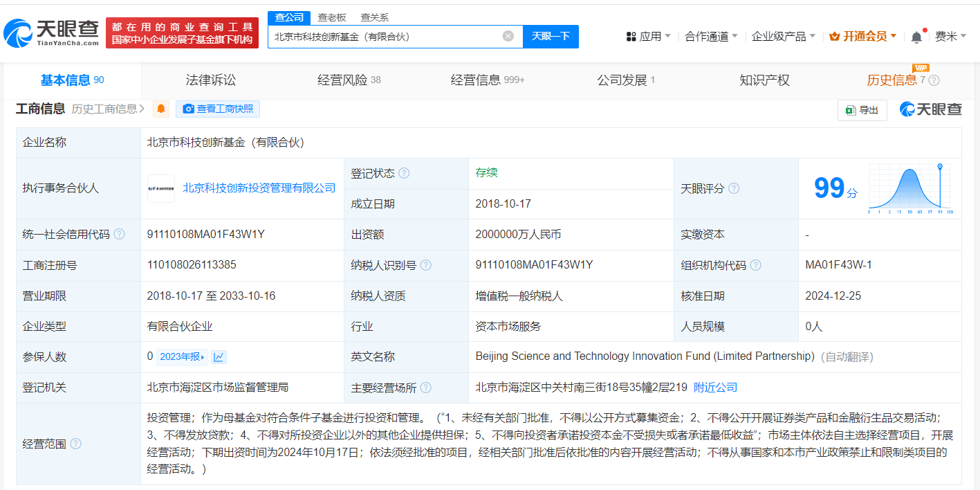Switch to the 法律诉讼 tab
980x490 pixels.
(211, 80)
